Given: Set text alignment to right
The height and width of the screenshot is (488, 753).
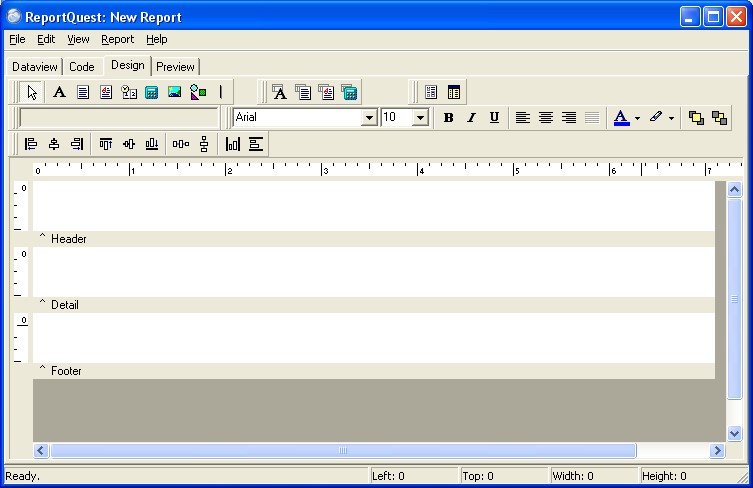Looking at the screenshot, I should pyautogui.click(x=569, y=118).
